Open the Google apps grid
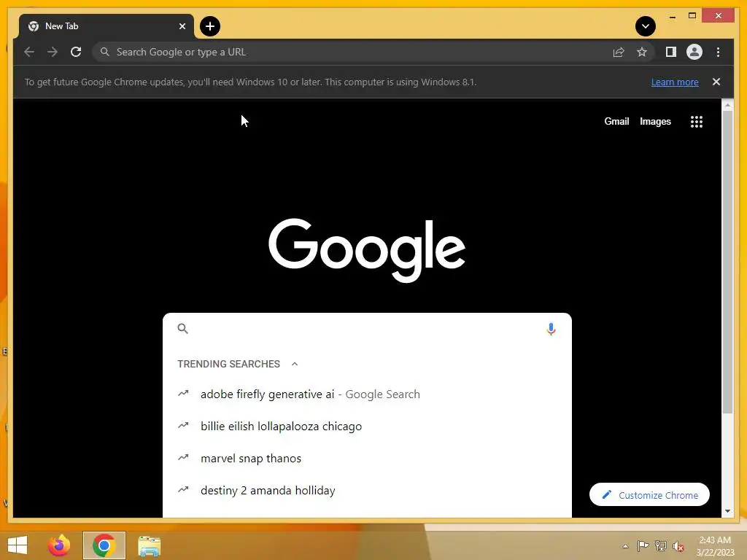 point(697,122)
